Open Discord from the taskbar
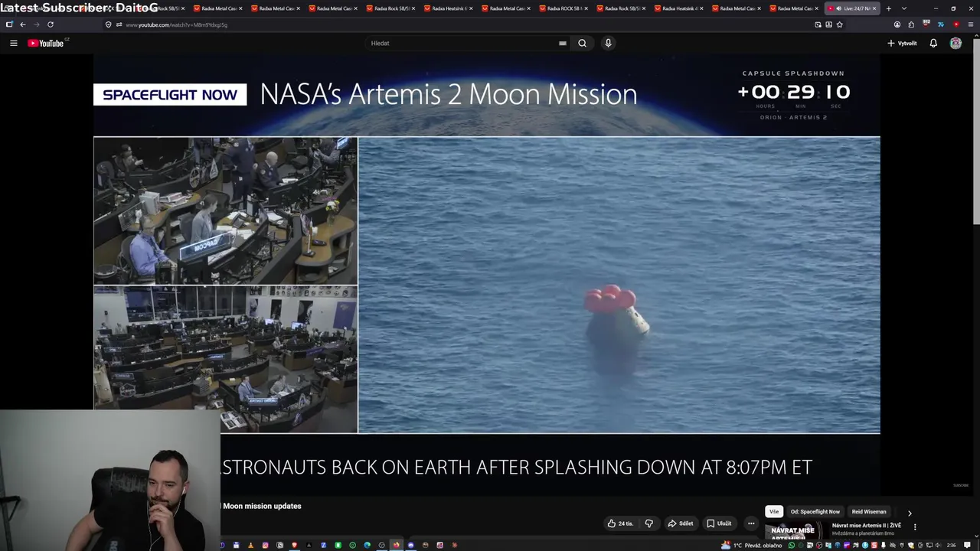 click(410, 545)
